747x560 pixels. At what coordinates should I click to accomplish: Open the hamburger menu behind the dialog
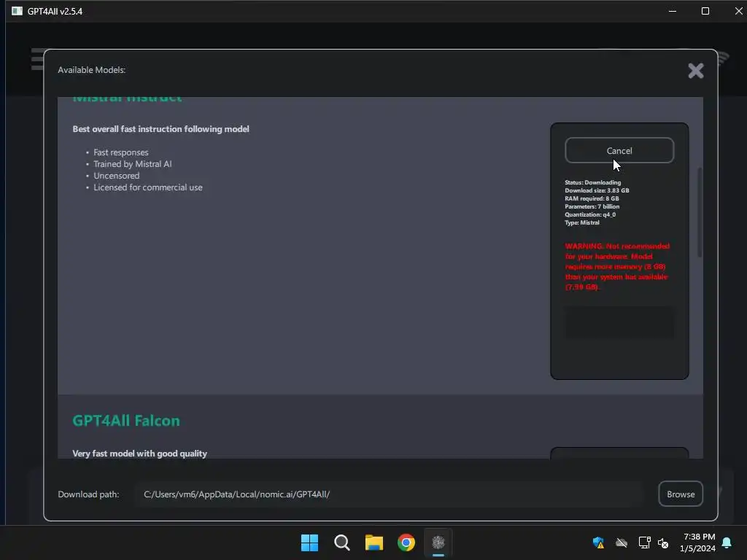pos(37,59)
